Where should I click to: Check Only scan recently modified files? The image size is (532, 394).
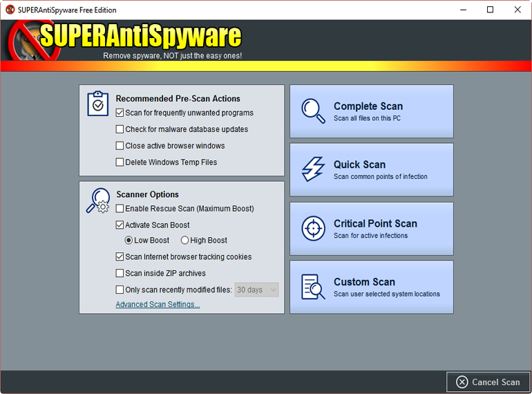tap(120, 290)
